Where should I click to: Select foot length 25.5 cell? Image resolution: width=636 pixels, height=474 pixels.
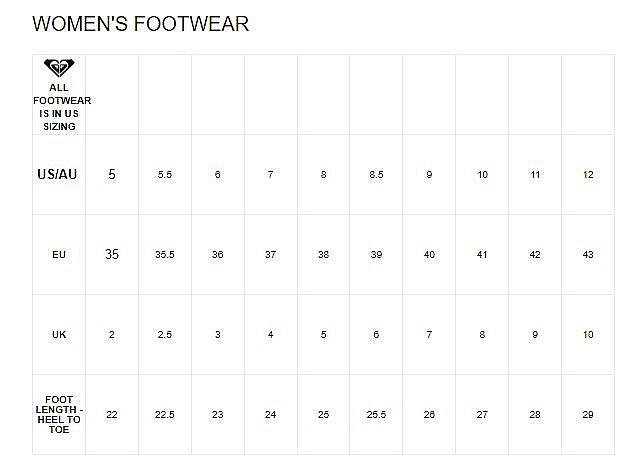[x=376, y=414]
